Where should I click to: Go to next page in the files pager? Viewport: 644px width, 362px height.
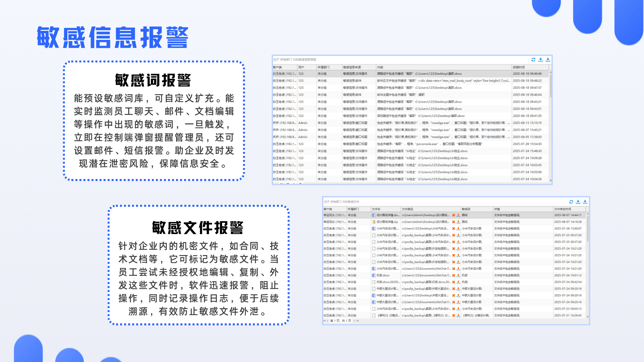click(x=354, y=321)
